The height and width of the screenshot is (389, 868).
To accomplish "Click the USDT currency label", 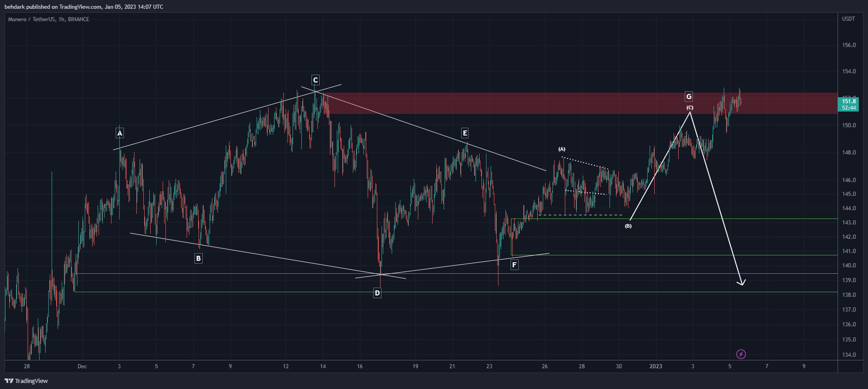I will pyautogui.click(x=848, y=19).
